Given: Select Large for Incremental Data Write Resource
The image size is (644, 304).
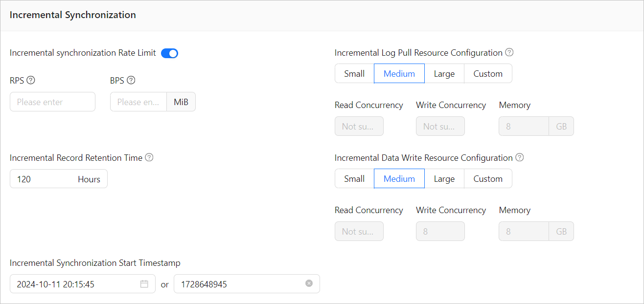Looking at the screenshot, I should [x=444, y=179].
